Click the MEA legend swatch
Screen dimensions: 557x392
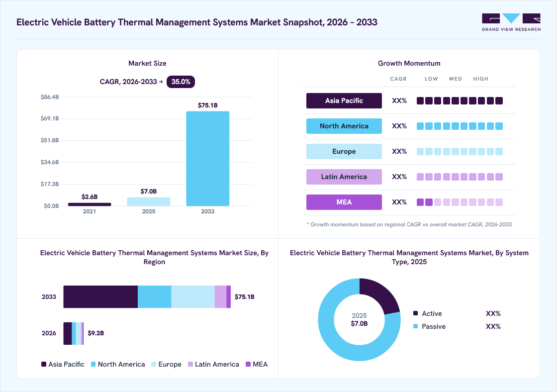[x=248, y=364]
